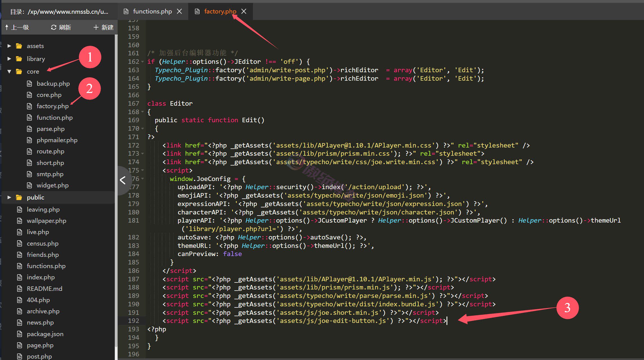The height and width of the screenshot is (360, 644).
Task: Open package.json from the file list
Action: (x=45, y=334)
